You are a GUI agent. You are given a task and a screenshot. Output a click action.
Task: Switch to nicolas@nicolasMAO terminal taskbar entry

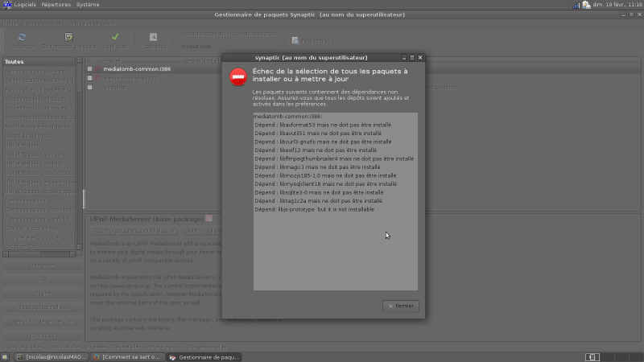(x=52, y=357)
